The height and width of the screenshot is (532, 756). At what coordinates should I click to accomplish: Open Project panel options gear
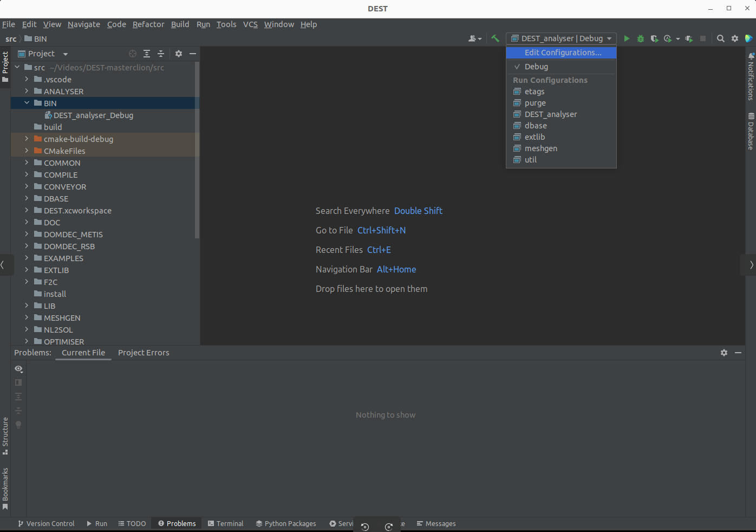[x=179, y=54]
